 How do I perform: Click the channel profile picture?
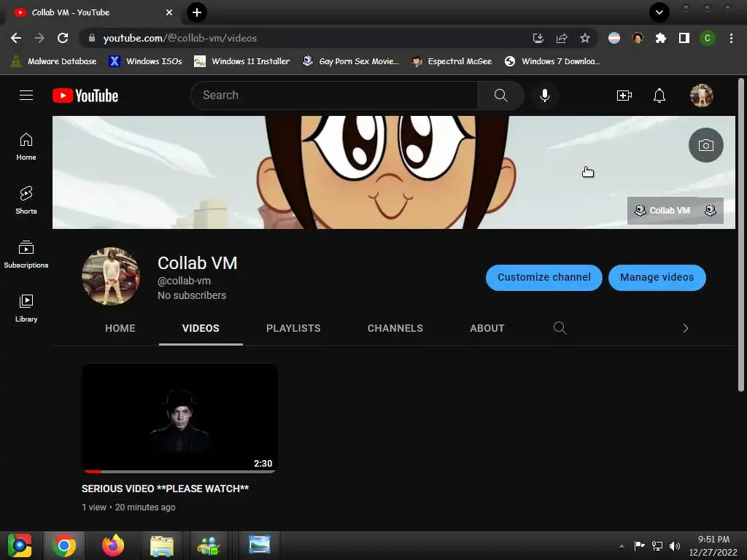point(111,276)
